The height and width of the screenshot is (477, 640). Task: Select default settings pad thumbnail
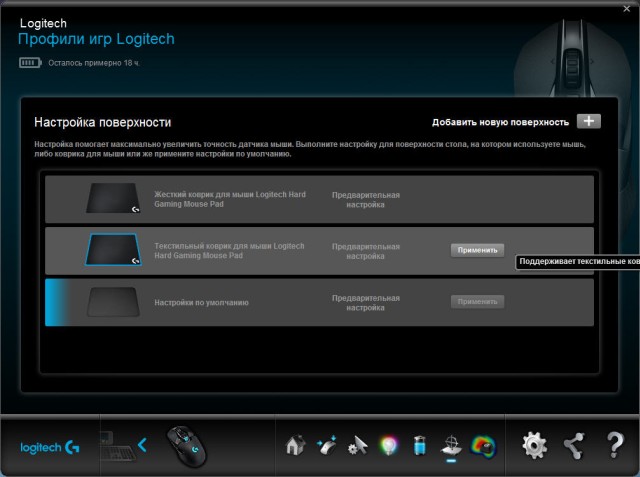coord(113,302)
